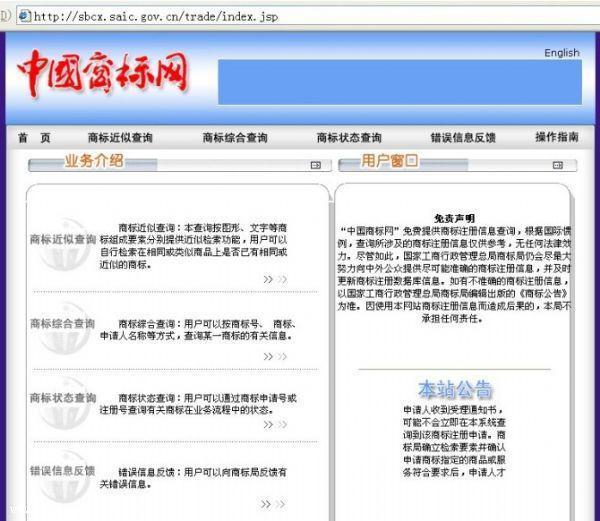Image resolution: width=600 pixels, height=521 pixels.
Task: Switch the site to English
Action: click(x=562, y=53)
